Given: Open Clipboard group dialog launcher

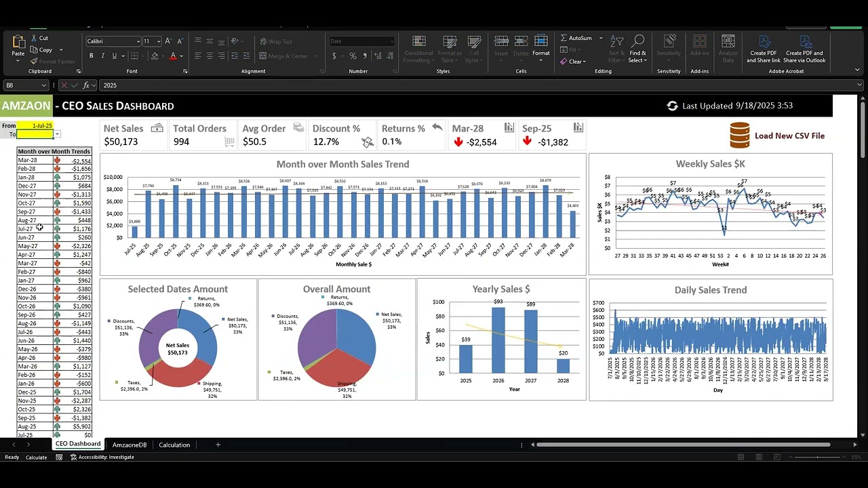Looking at the screenshot, I should click(79, 71).
